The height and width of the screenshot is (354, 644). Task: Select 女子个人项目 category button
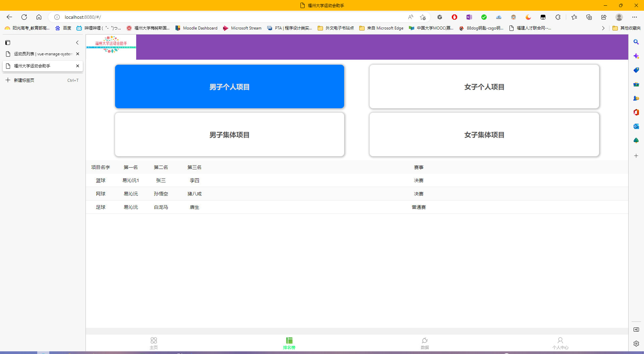click(484, 86)
